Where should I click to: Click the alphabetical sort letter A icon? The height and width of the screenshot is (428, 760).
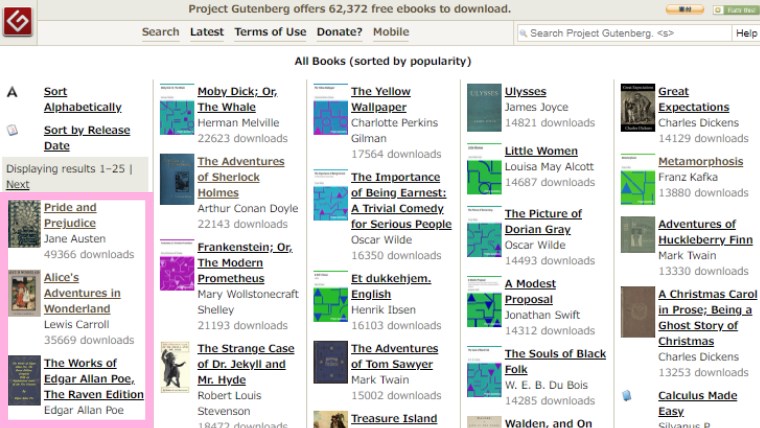[x=12, y=92]
